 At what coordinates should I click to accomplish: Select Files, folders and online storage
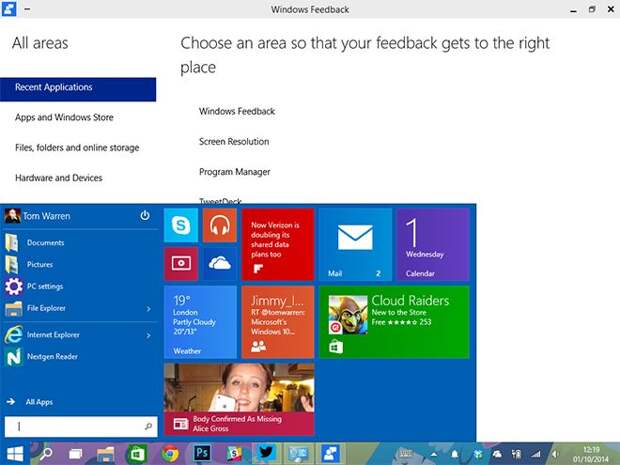pyautogui.click(x=77, y=148)
